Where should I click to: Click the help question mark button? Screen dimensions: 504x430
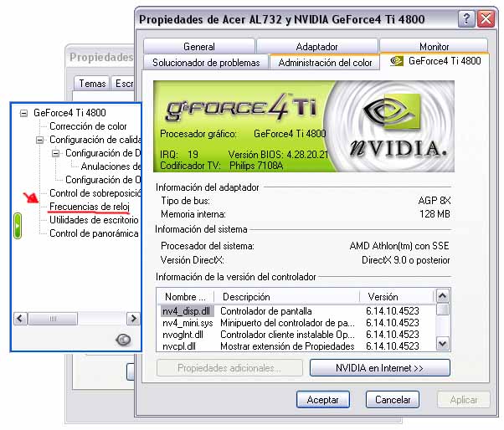pyautogui.click(x=466, y=19)
